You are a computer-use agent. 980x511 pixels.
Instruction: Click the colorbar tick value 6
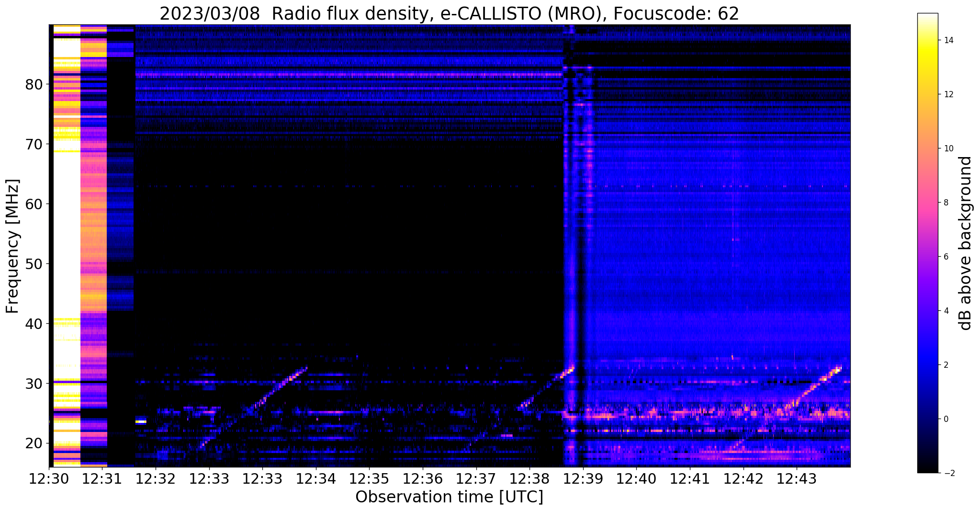click(x=946, y=257)
